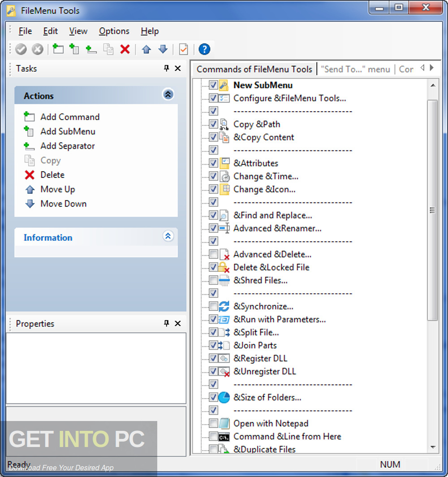Click the Add SubMenu toolbar icon
This screenshot has height=477, width=448.
tap(74, 49)
